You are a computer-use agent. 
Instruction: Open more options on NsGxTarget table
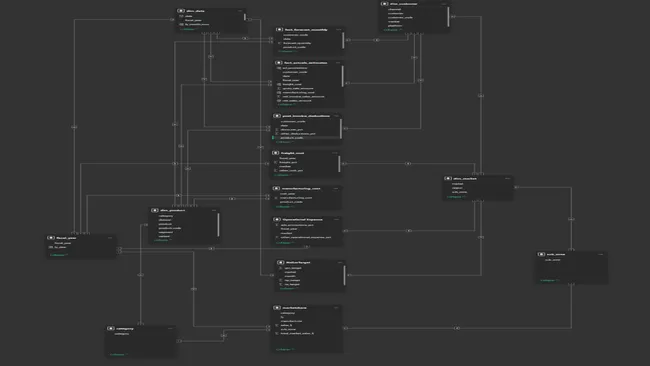point(340,262)
